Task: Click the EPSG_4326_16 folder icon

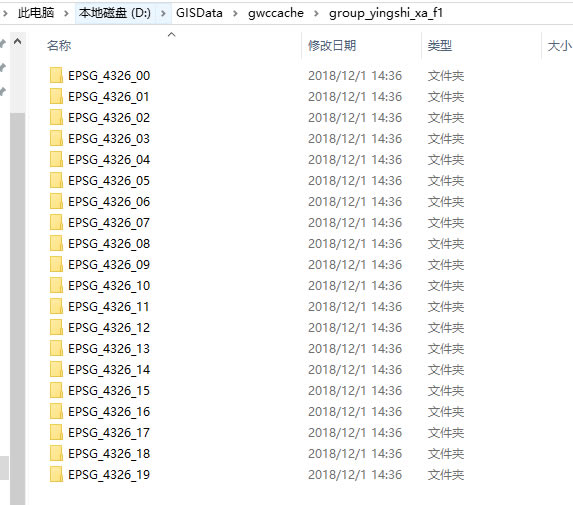Action: 56,412
